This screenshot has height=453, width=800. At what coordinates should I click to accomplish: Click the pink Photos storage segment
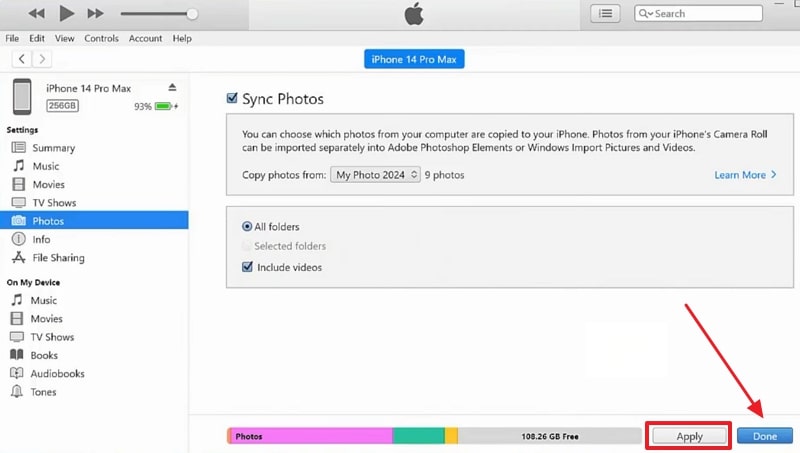(311, 436)
